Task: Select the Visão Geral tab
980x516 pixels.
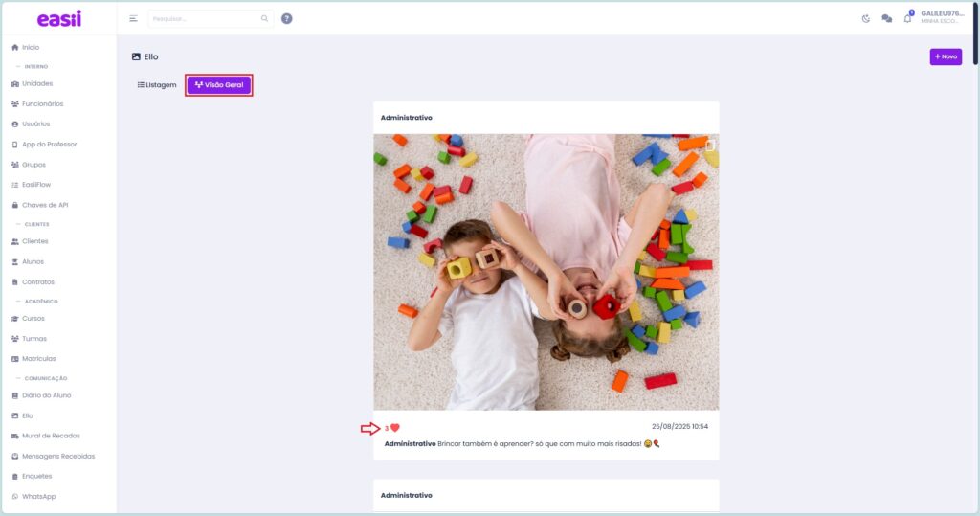Action: 219,85
